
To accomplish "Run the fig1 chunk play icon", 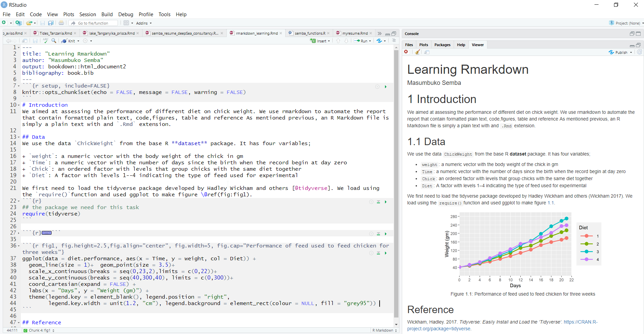I will (x=386, y=253).
